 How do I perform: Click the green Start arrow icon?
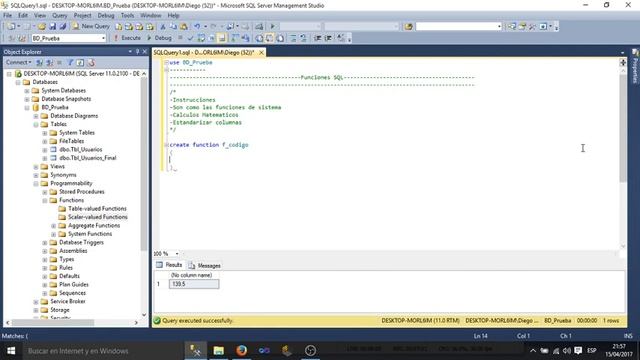[273, 27]
